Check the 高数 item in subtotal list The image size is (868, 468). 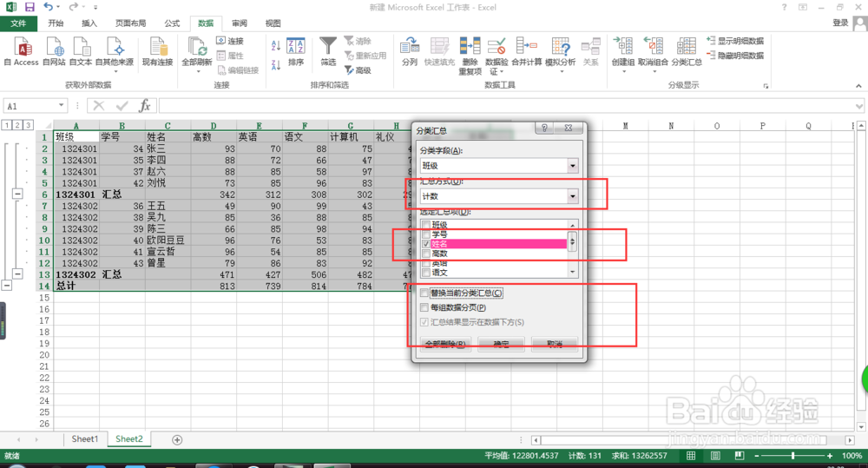(425, 254)
